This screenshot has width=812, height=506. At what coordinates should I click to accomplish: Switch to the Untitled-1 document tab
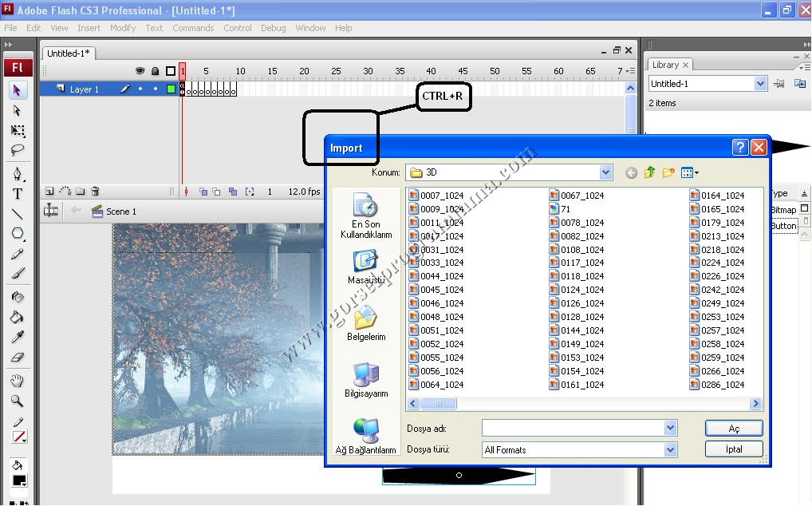tap(68, 53)
